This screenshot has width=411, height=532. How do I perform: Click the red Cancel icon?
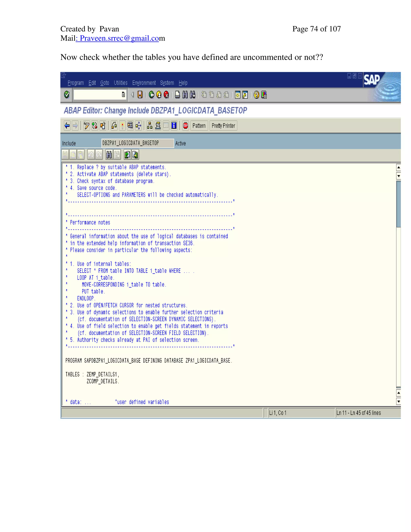pyautogui.click(x=166, y=95)
